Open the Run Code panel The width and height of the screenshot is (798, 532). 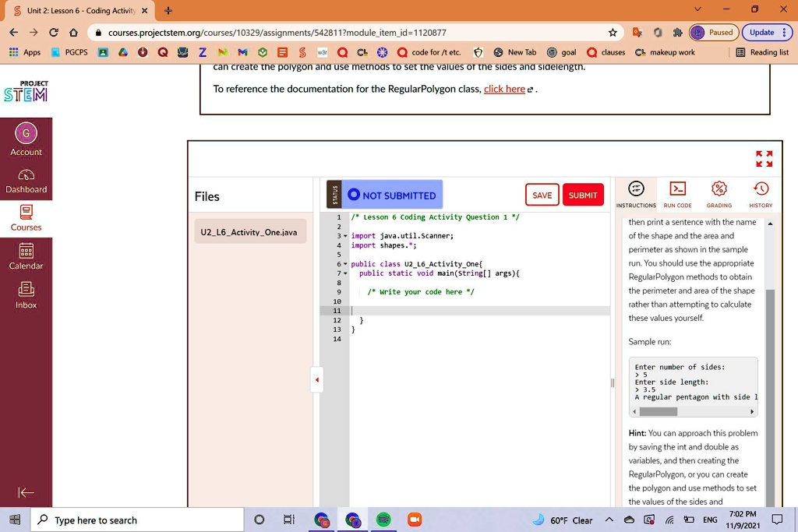pyautogui.click(x=677, y=193)
